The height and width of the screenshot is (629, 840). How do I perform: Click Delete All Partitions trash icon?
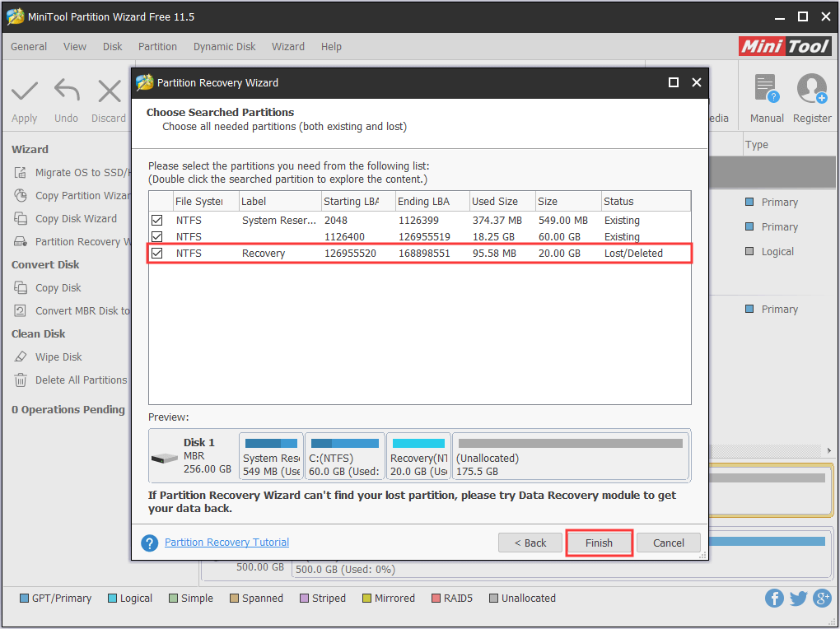coord(21,380)
